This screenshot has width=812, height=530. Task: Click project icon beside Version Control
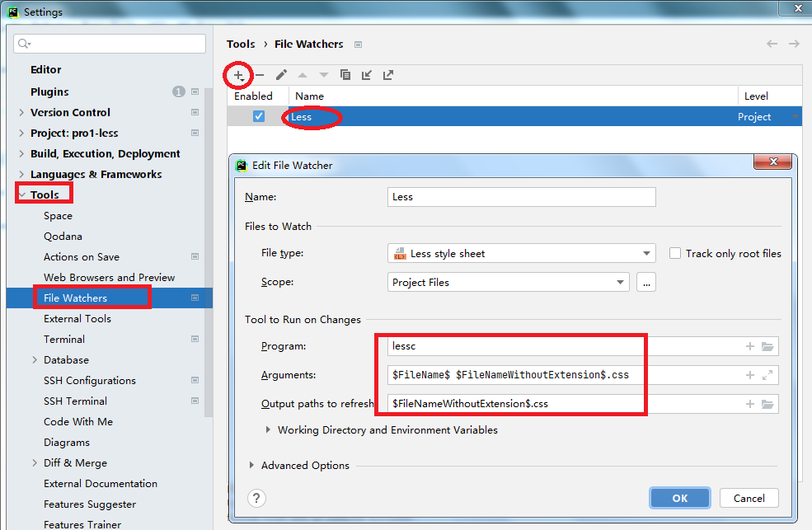[x=195, y=112]
